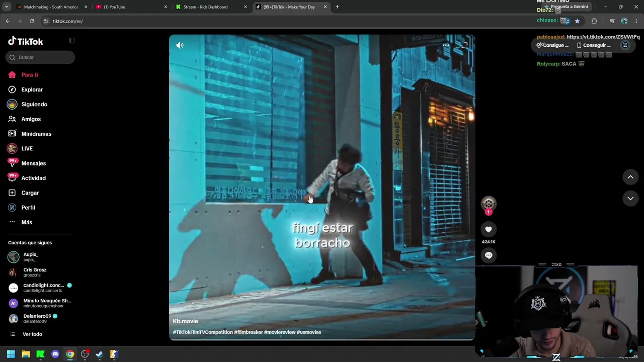Viewport: 644px width, 362px height.
Task: Open the #filmbreaker hashtag
Action: (249, 332)
